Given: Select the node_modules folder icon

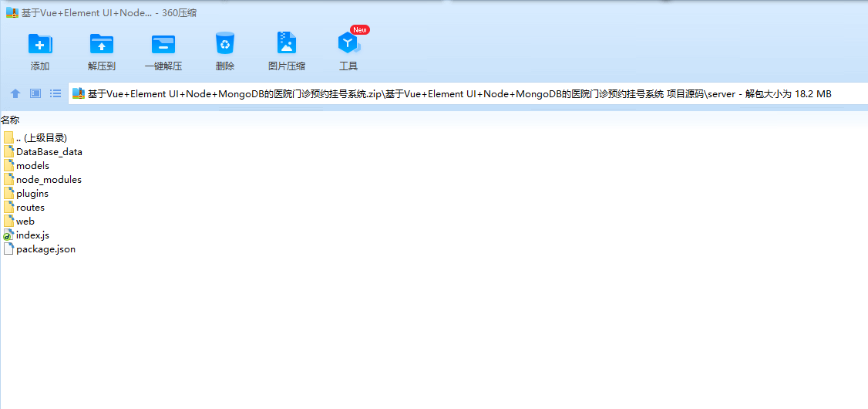Looking at the screenshot, I should [8, 180].
